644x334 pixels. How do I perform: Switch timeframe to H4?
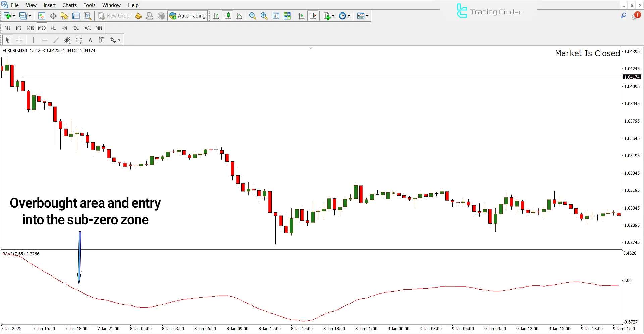coord(64,28)
